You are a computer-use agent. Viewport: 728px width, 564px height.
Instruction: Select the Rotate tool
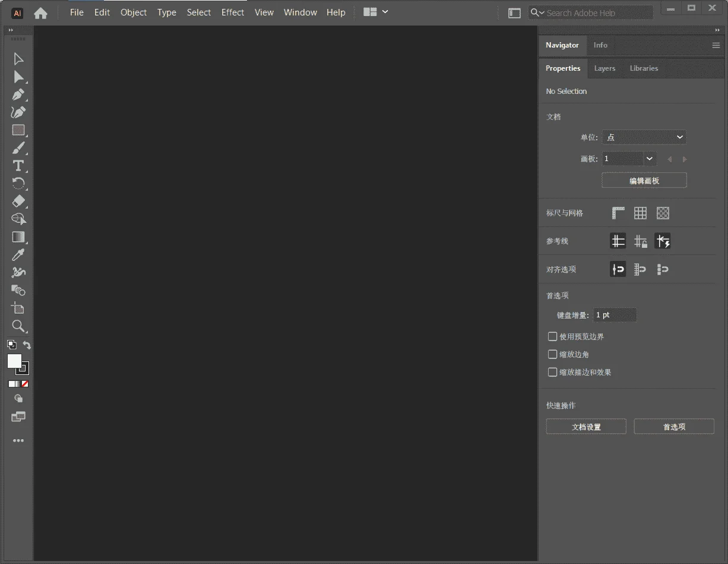(18, 184)
